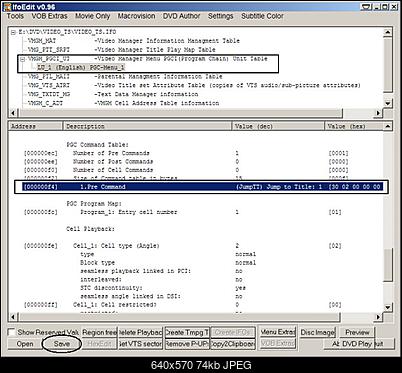Open the Tools menu
The width and height of the screenshot is (402, 373).
pyautogui.click(x=15, y=16)
